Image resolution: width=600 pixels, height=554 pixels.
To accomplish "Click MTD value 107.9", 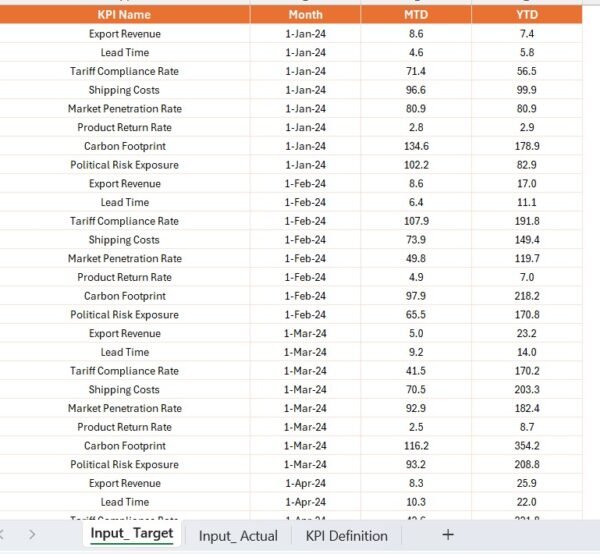I will click(416, 221).
